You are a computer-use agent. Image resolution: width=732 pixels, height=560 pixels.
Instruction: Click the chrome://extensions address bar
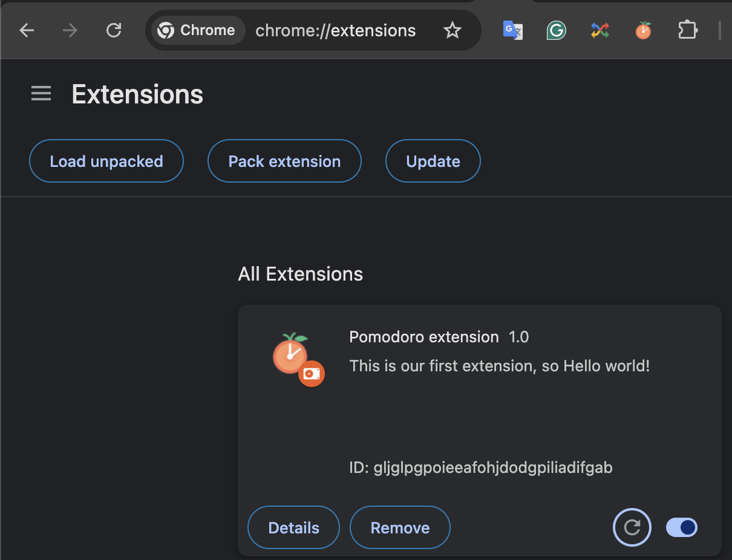(x=336, y=30)
